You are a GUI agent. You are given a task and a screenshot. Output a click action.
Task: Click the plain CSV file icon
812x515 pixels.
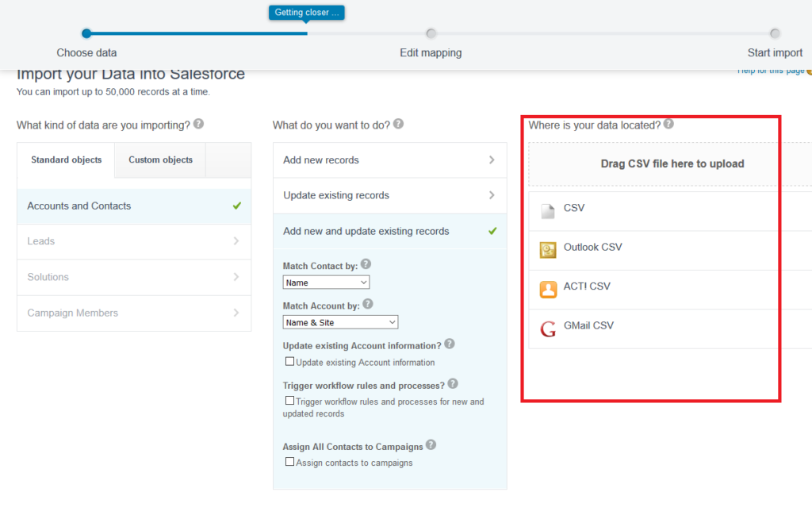click(x=548, y=211)
